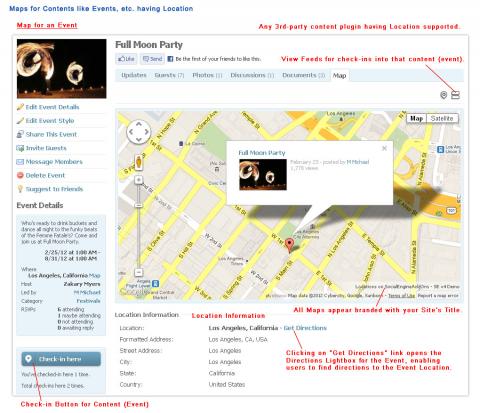480x413 pixels.
Task: Click Edit Event Details link
Action: pos(52,107)
